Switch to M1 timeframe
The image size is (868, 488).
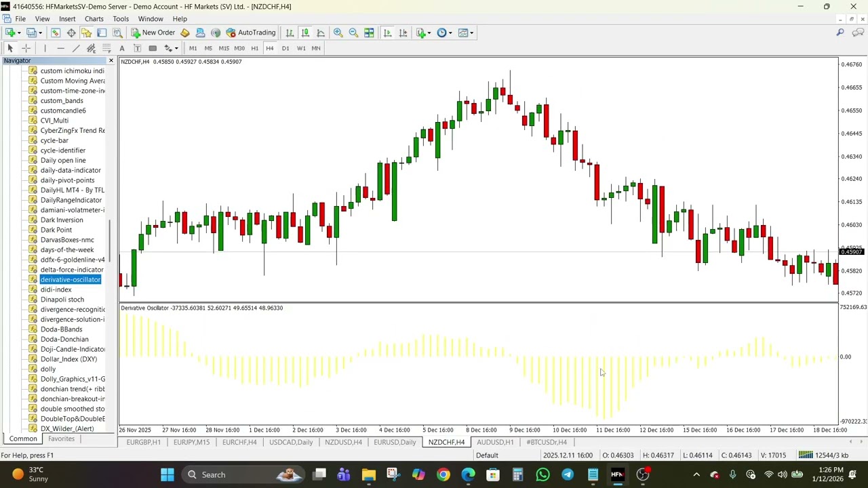[193, 48]
